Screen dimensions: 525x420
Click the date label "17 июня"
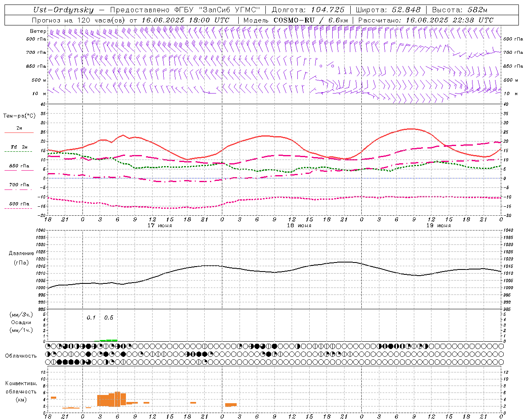click(160, 226)
